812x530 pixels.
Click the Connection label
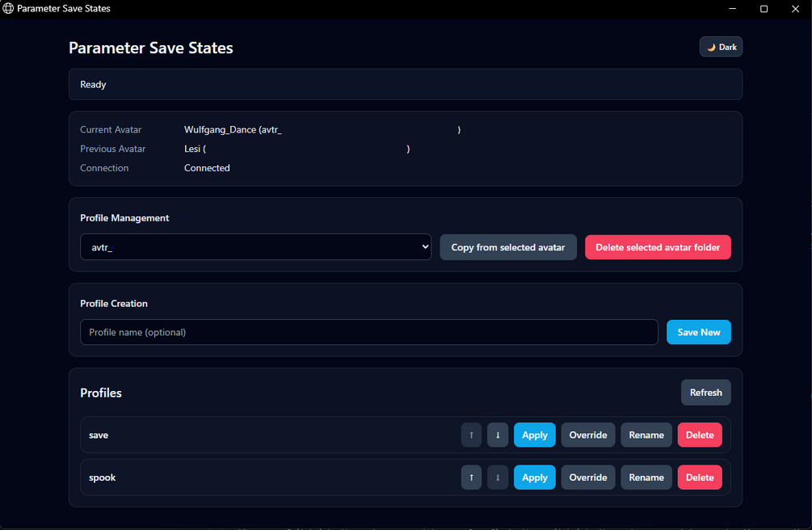tap(104, 168)
